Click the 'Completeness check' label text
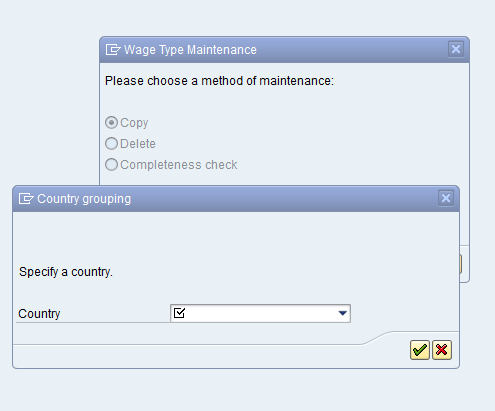Image resolution: width=495 pixels, height=411 pixels. coord(179,165)
